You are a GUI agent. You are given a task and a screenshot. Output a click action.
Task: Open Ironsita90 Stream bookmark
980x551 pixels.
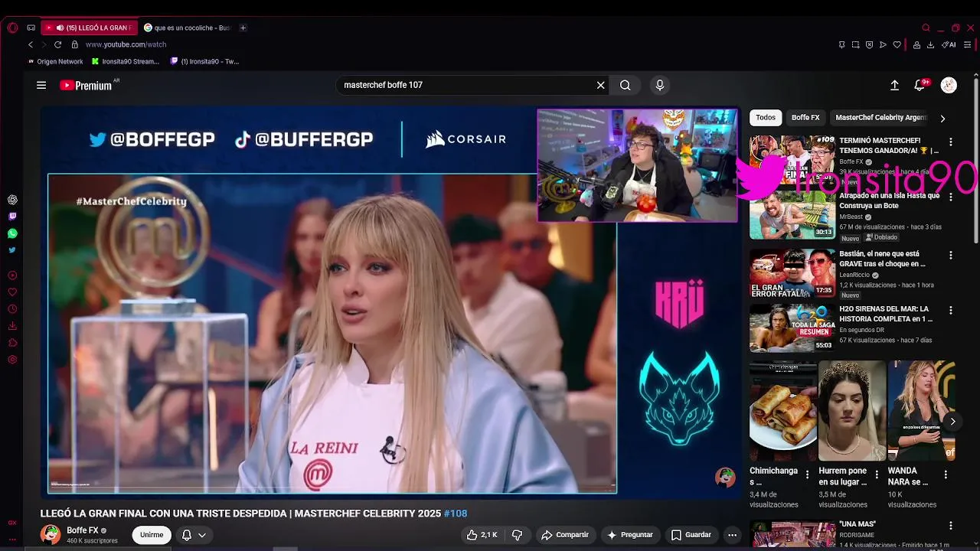click(125, 61)
